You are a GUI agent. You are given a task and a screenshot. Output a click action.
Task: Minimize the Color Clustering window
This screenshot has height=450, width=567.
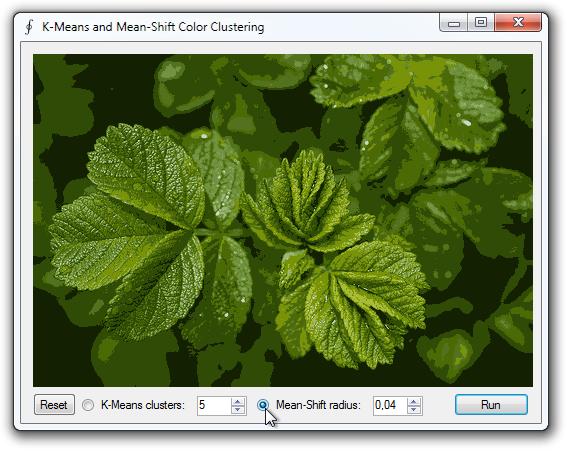454,23
